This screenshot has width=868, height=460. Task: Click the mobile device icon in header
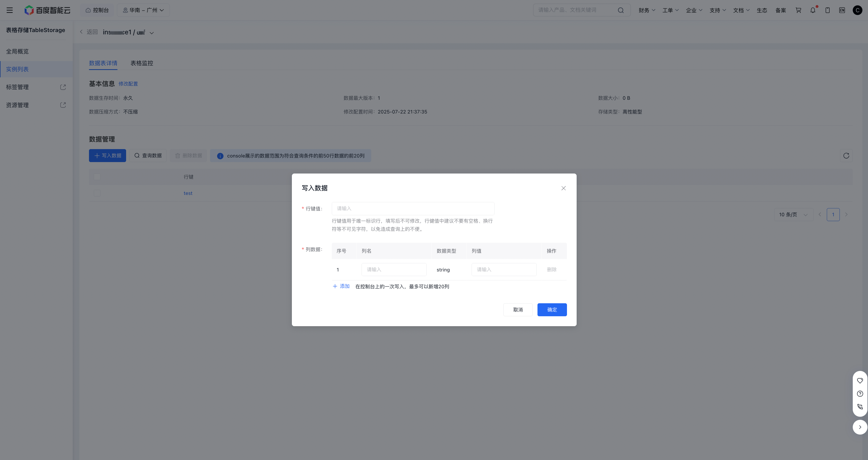pos(828,10)
